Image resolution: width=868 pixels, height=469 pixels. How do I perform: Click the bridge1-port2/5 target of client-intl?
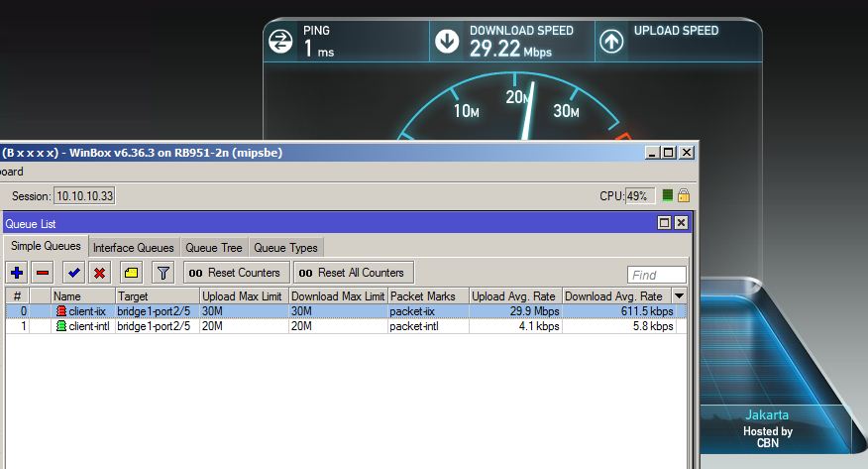coord(158,326)
